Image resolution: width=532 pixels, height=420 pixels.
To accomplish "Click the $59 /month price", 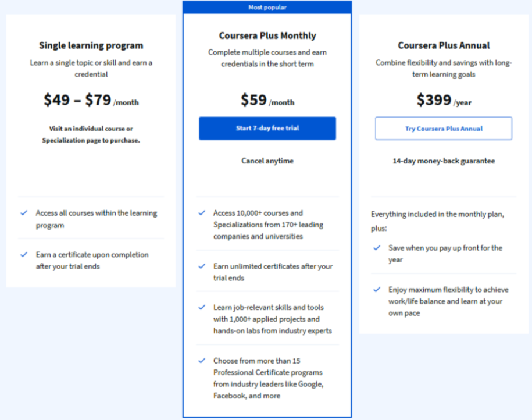I will 267,101.
